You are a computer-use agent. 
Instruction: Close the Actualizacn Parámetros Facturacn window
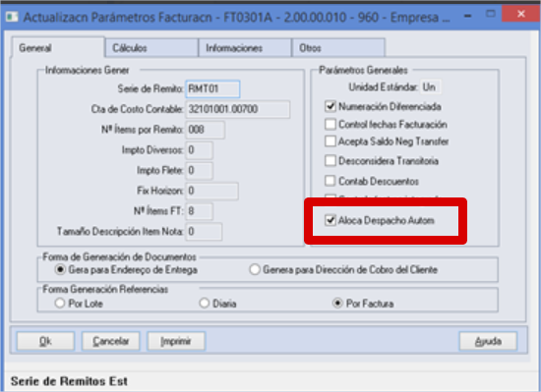tap(521, 14)
